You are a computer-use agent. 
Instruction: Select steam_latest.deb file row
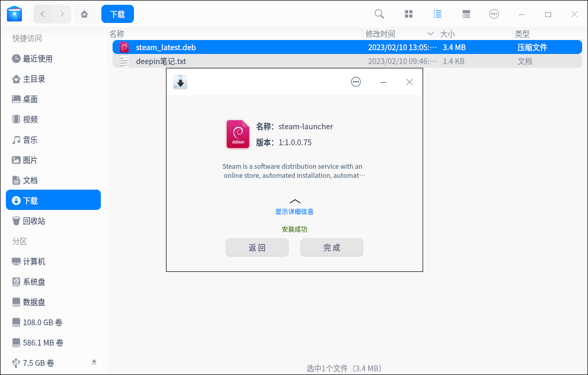[x=347, y=48]
